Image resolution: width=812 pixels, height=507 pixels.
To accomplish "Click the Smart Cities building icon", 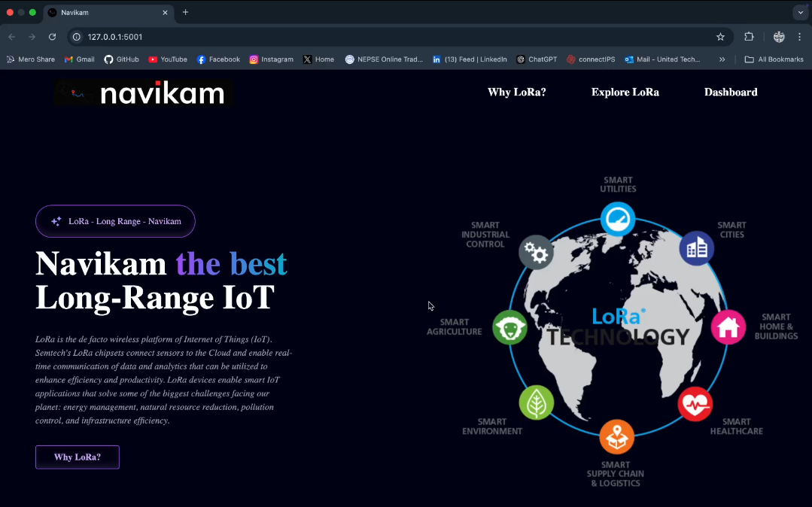I will tap(697, 248).
